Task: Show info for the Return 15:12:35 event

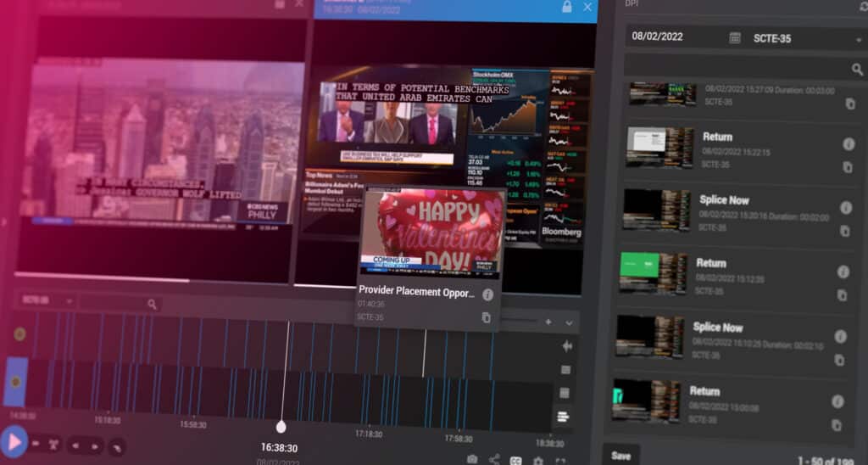Action: click(x=843, y=272)
